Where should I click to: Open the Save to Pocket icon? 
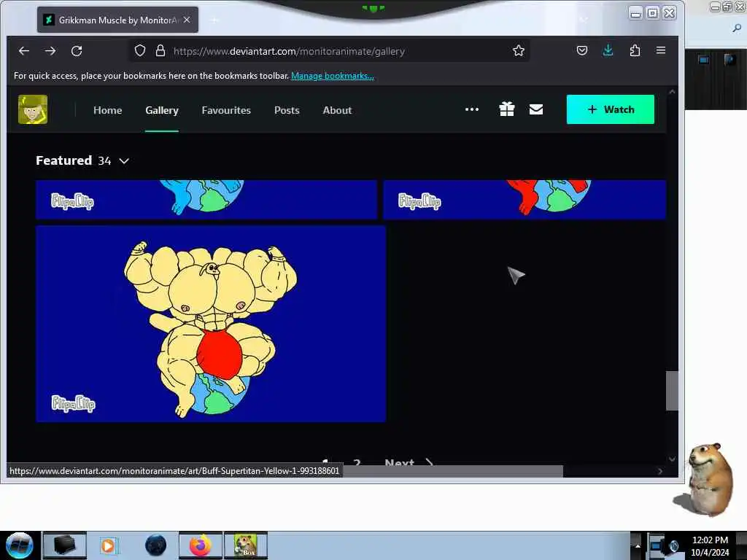click(581, 50)
